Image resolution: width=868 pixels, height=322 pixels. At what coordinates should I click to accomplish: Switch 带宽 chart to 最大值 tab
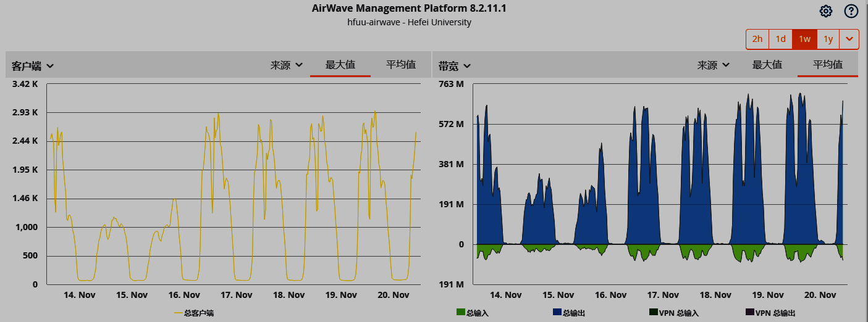(767, 64)
